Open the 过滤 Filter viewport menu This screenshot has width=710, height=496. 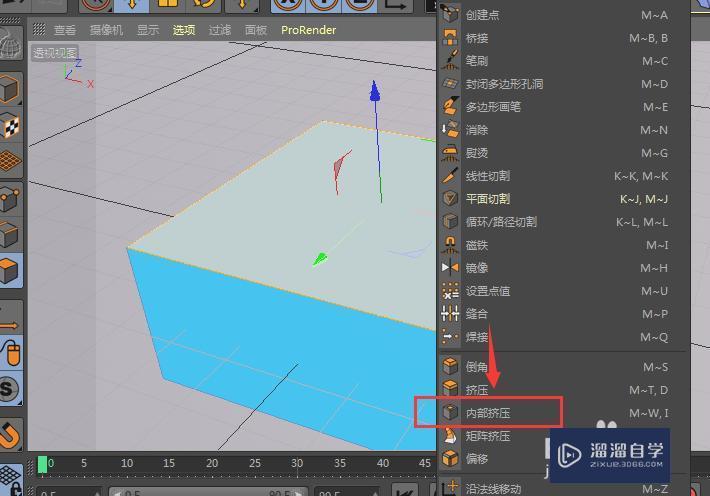pyautogui.click(x=220, y=30)
